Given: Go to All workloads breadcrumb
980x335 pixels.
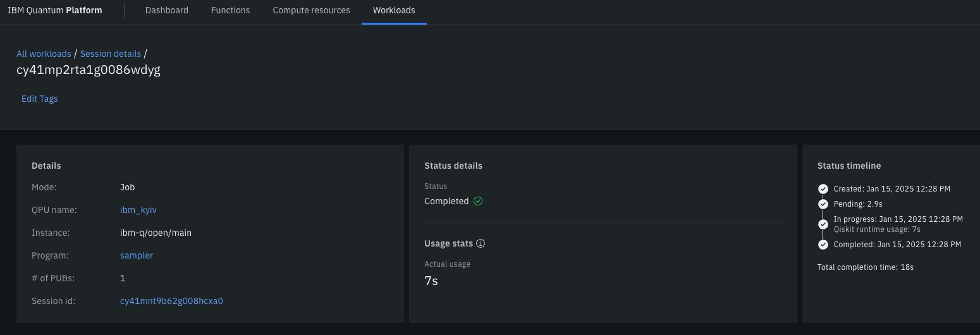Looking at the screenshot, I should click(44, 54).
